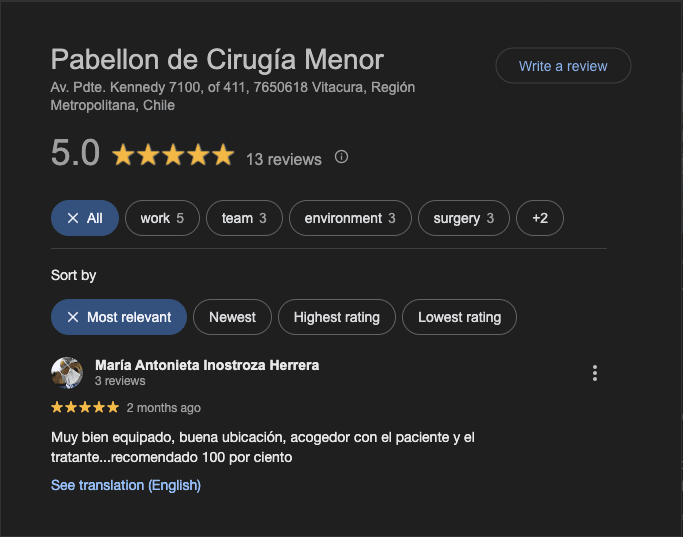The image size is (683, 537).
Task: Clear the All filter using X icon
Action: pyautogui.click(x=73, y=218)
